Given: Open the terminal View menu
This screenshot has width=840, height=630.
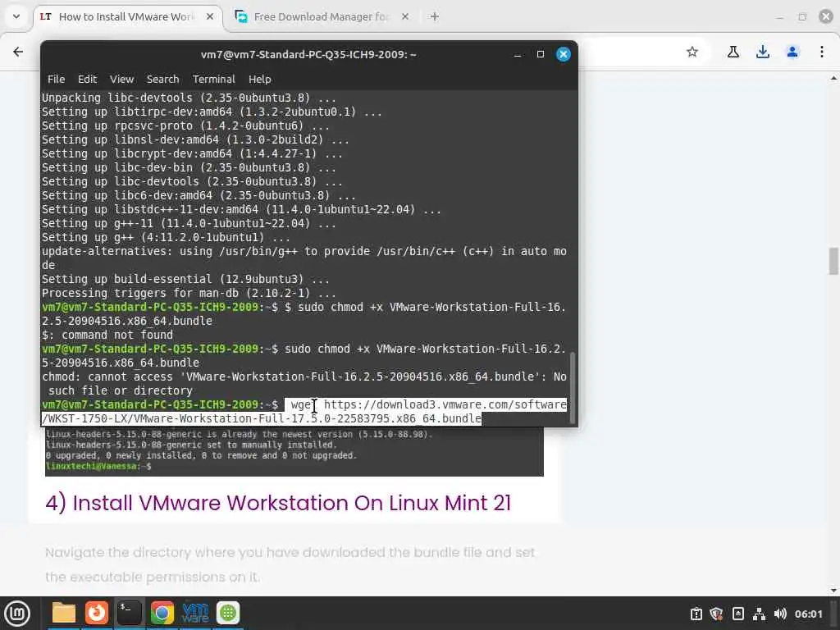Looking at the screenshot, I should (121, 80).
